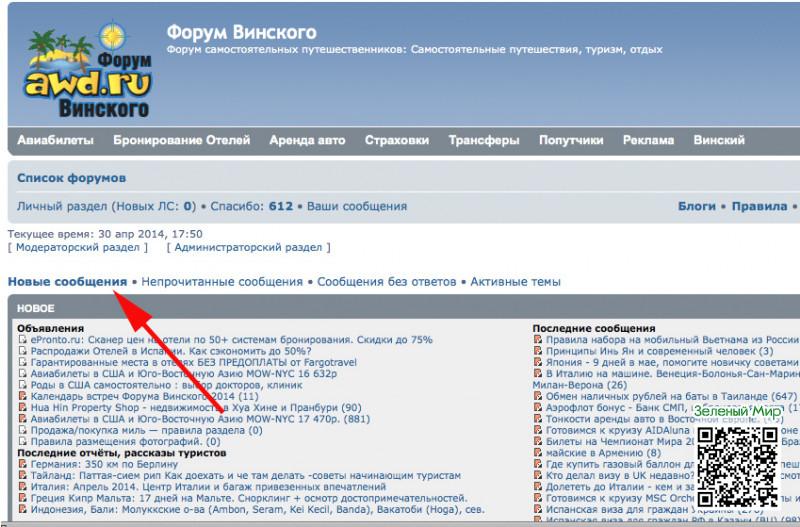This screenshot has height=527, width=800.
Task: Select Аренда авто in the top menu
Action: [x=307, y=141]
